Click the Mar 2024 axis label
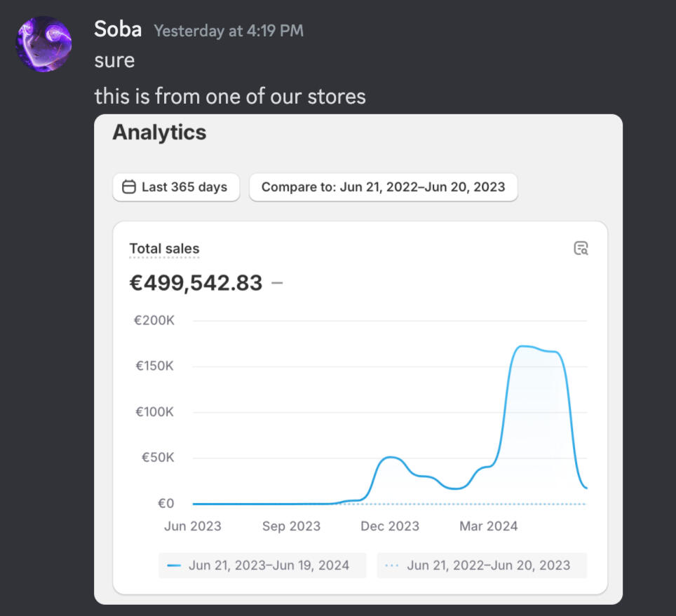Viewport: 676px width, 616px height. coord(489,526)
